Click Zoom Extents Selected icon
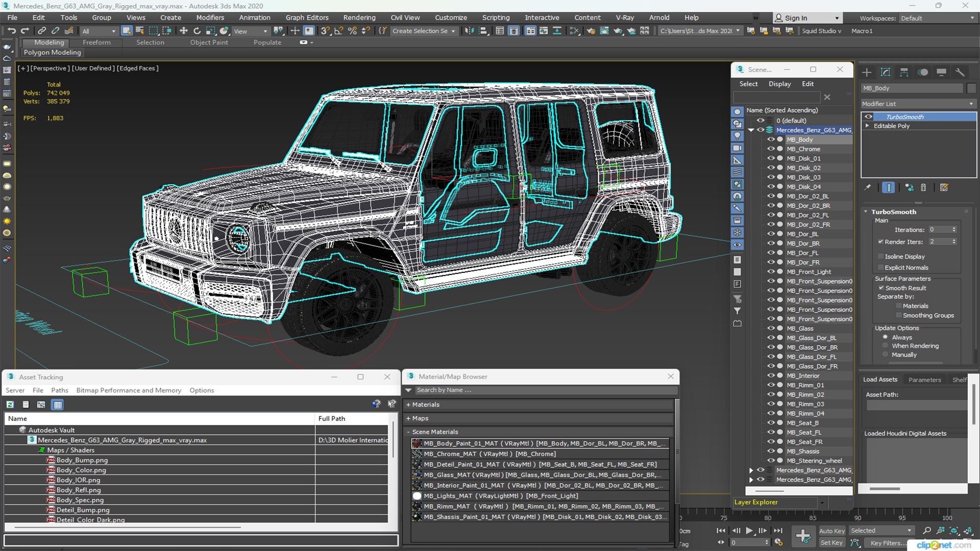980x551 pixels. point(953,531)
